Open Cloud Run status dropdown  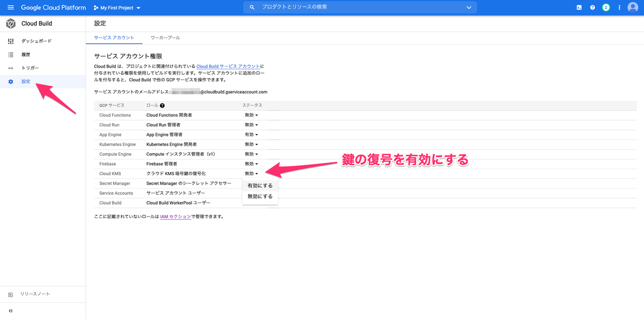pos(252,125)
